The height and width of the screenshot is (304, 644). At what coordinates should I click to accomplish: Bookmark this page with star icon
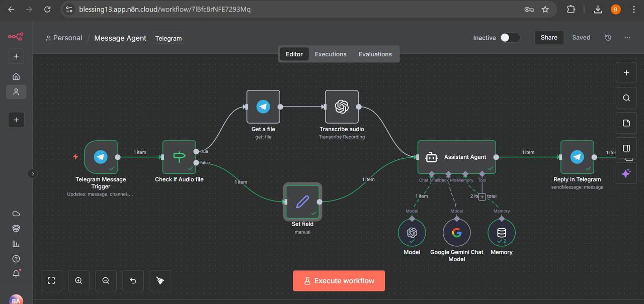click(545, 9)
